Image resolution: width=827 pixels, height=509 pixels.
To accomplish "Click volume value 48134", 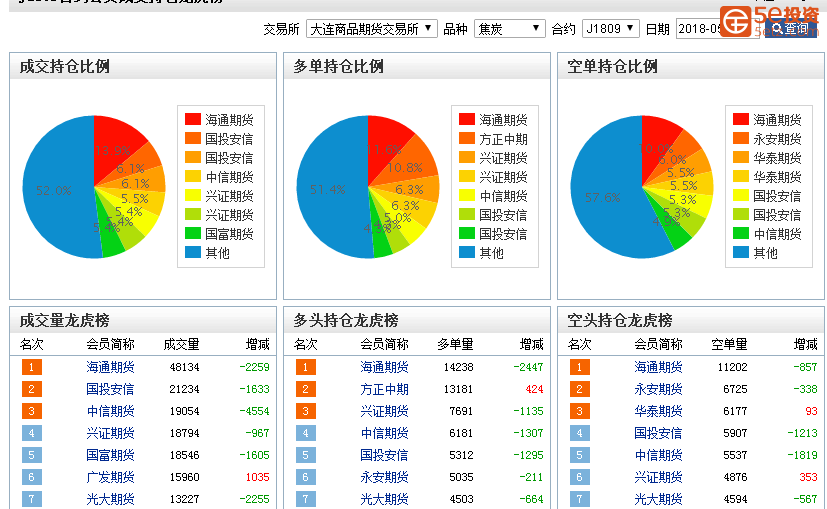I will point(185,367).
